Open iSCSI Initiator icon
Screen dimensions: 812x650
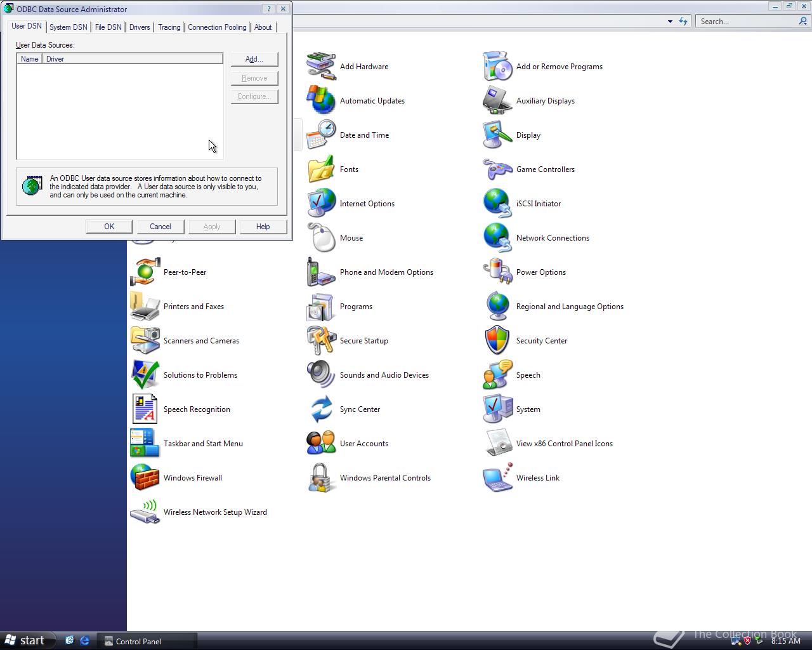point(497,204)
